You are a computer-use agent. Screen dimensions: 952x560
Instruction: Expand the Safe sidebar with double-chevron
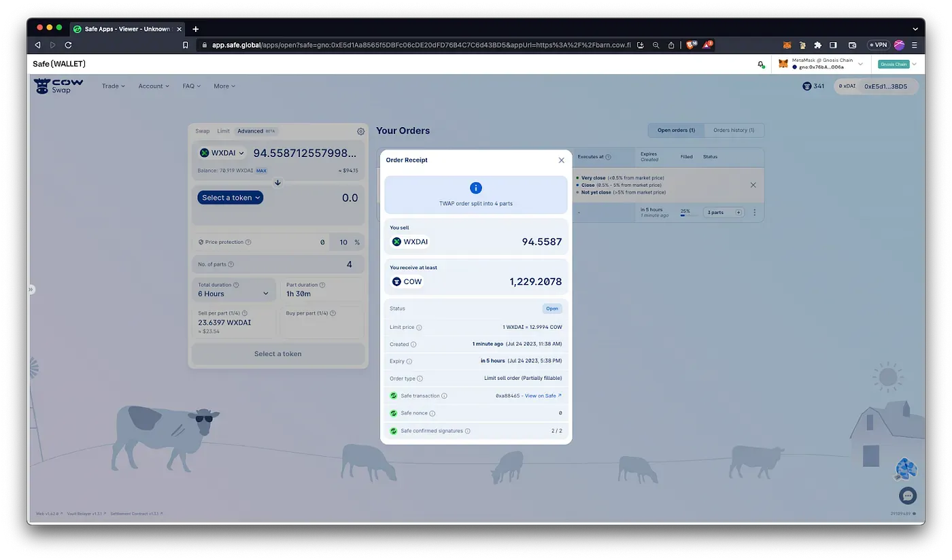30,290
